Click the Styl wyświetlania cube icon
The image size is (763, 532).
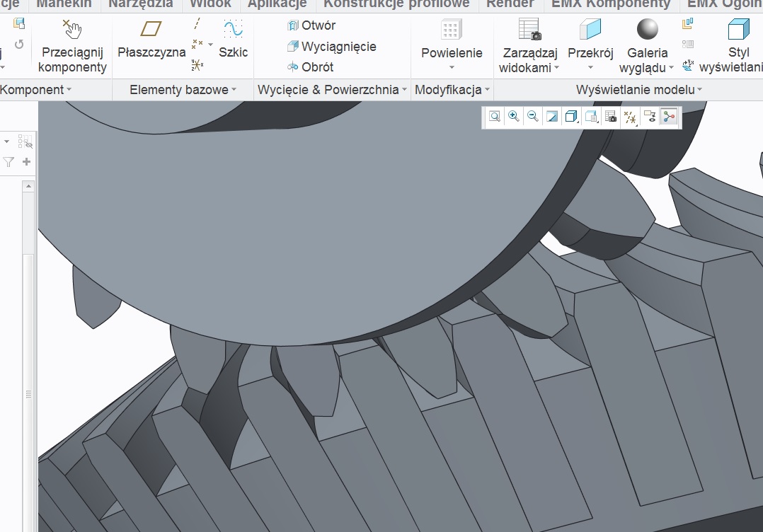coord(738,29)
